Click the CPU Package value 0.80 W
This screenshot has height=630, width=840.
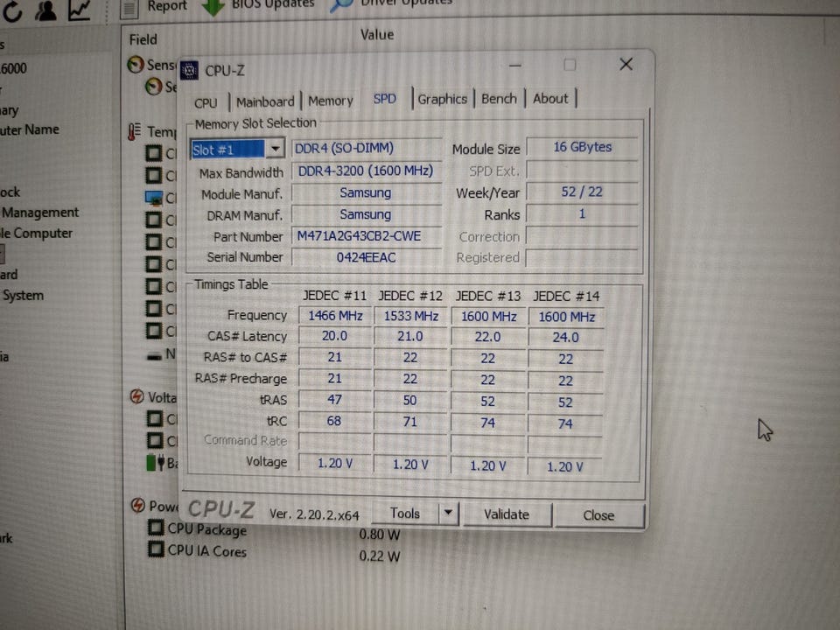(x=379, y=535)
